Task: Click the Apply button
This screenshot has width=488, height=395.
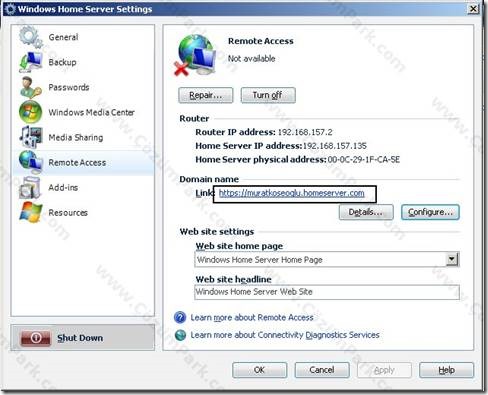Action: click(x=384, y=370)
